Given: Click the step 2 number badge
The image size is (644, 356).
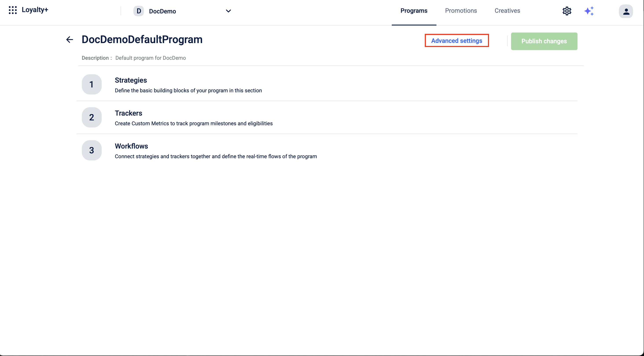Looking at the screenshot, I should coord(92,117).
